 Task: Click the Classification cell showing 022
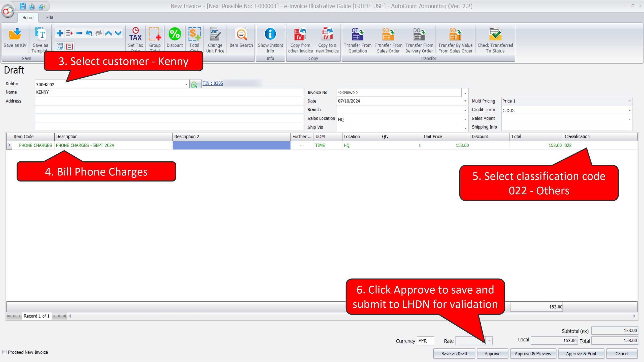point(600,145)
